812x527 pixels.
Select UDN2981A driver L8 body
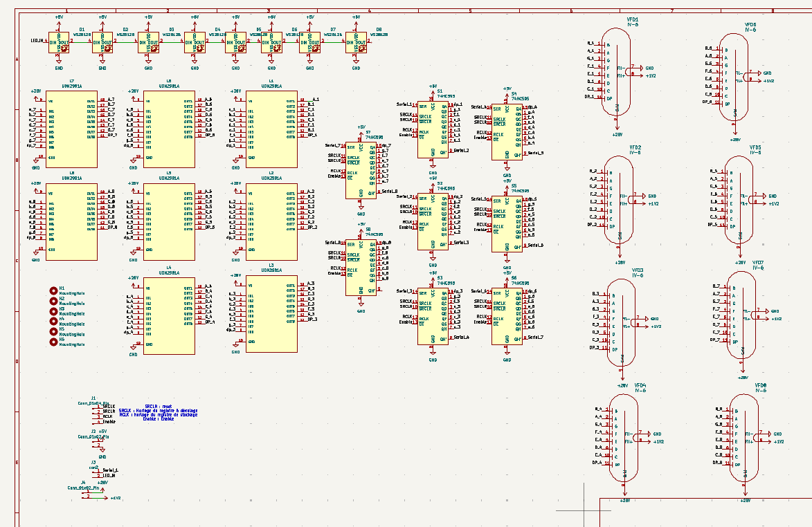tap(71, 221)
